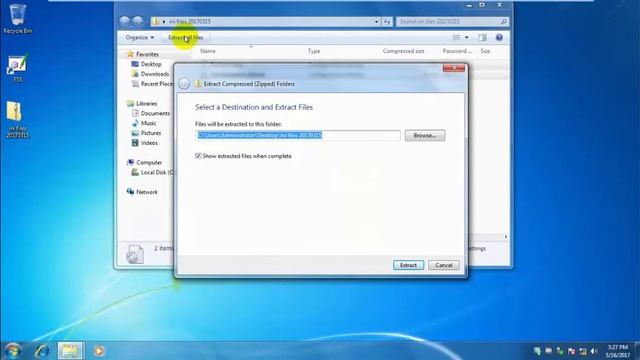This screenshot has height=360, width=640.
Task: Select Libraries in navigation pane
Action: click(146, 104)
